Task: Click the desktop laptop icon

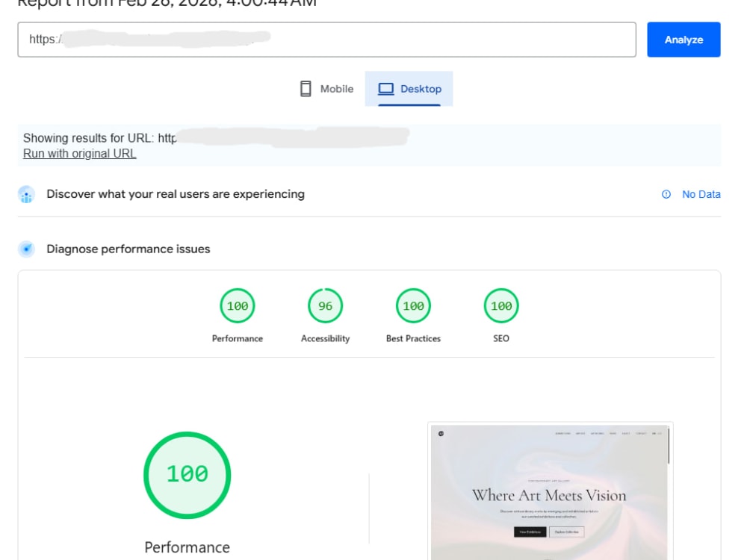Action: click(386, 89)
